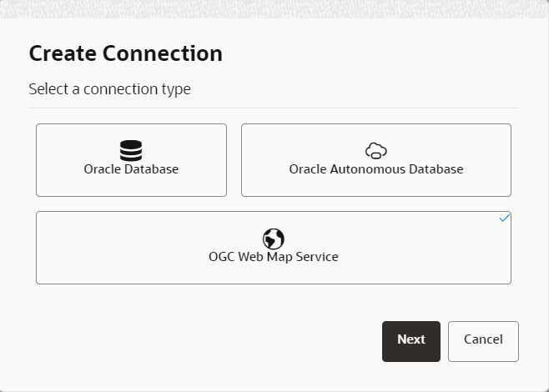Select the Oracle Database connection type card
549x392 pixels.
tap(131, 160)
